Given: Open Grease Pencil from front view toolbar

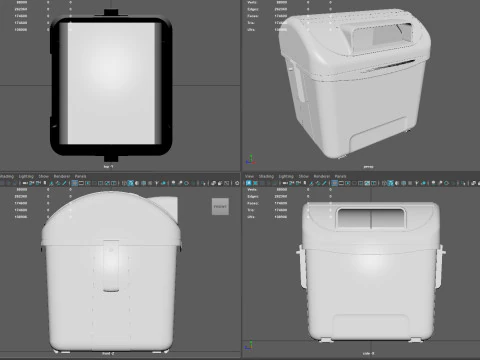Looking at the screenshot, I should [x=64, y=183].
